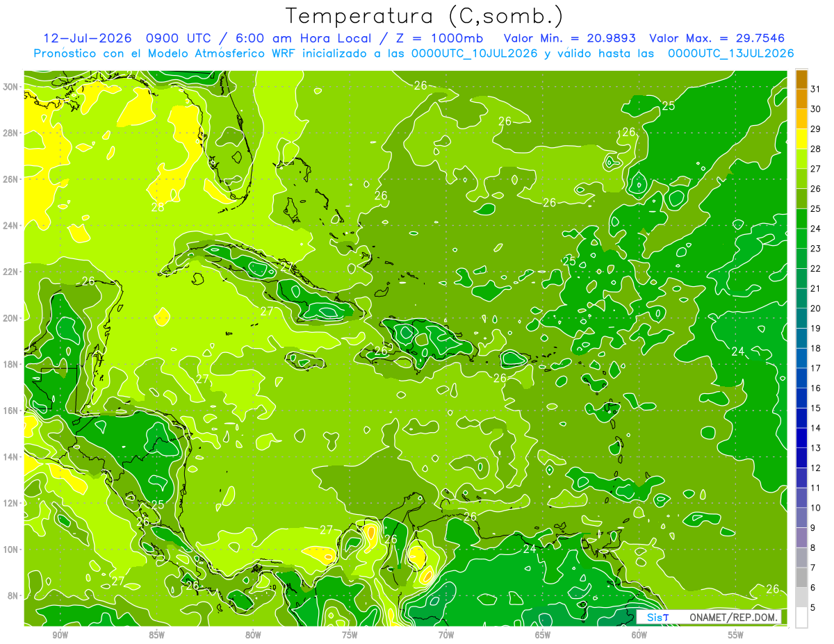Select the dark blue swatch between 13 and 14
The width and height of the screenshot is (834, 644).
coord(801,438)
